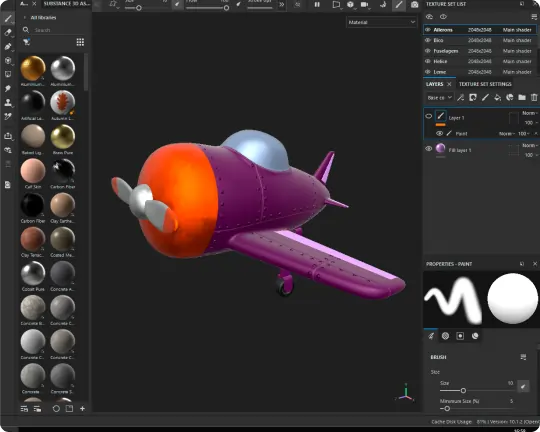Select the Autumn leaf material thumbnail
The width and height of the screenshot is (540, 432).
(63, 103)
